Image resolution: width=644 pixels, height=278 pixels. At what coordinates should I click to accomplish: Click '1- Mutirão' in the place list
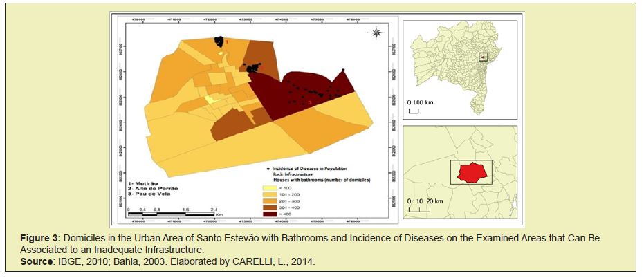[143, 183]
